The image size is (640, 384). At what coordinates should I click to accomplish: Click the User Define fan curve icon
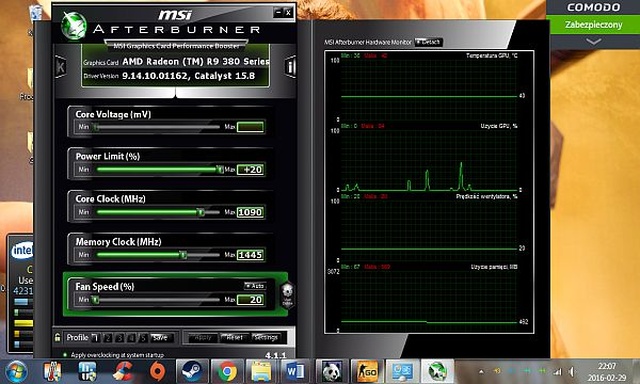[x=287, y=295]
